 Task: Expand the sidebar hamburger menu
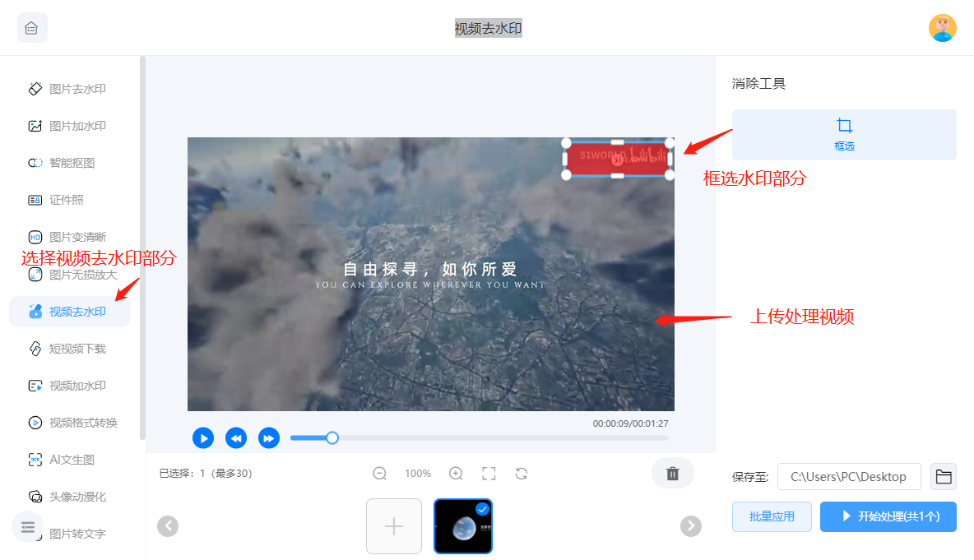click(28, 527)
